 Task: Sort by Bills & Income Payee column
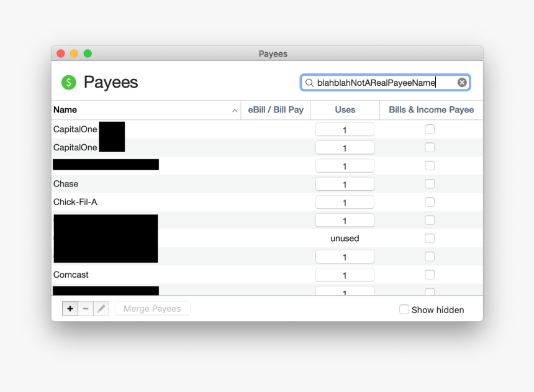pos(431,110)
